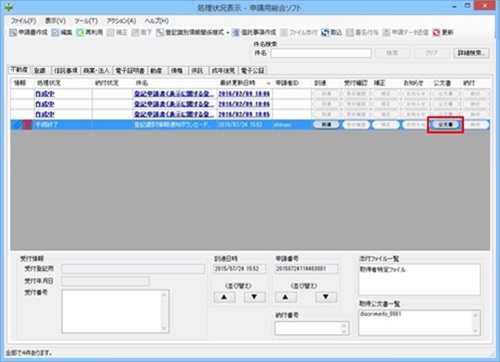Click the up arrow under 到達日時
The image size is (500, 362).
pyautogui.click(x=224, y=297)
